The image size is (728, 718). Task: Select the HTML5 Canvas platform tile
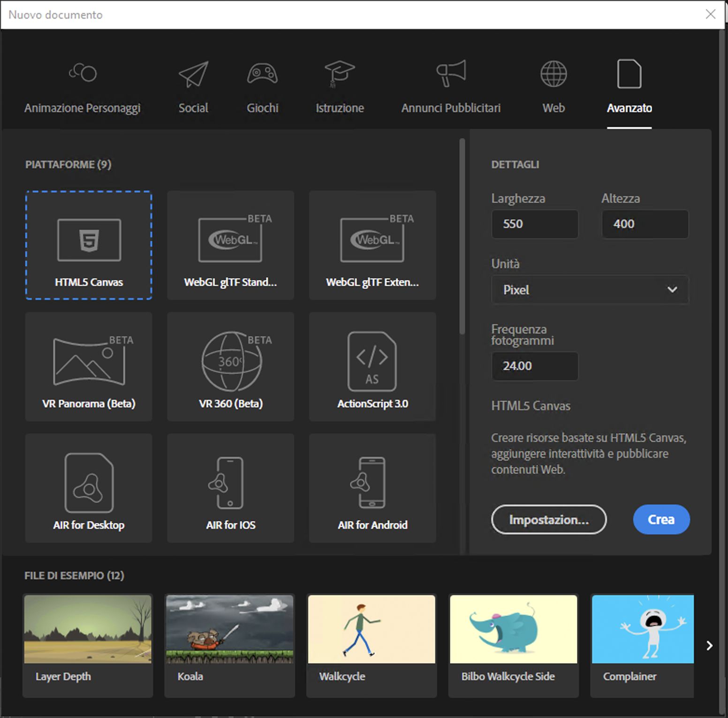click(x=89, y=245)
